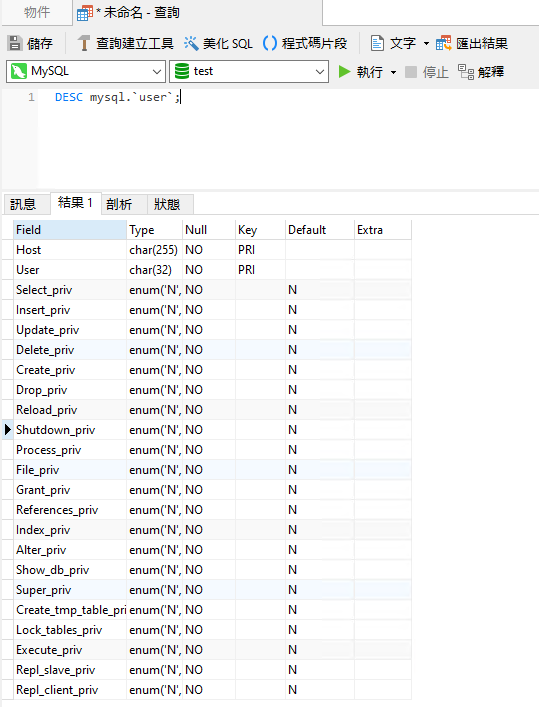
Task: Select the Update_priv row cell
Action: (x=70, y=330)
